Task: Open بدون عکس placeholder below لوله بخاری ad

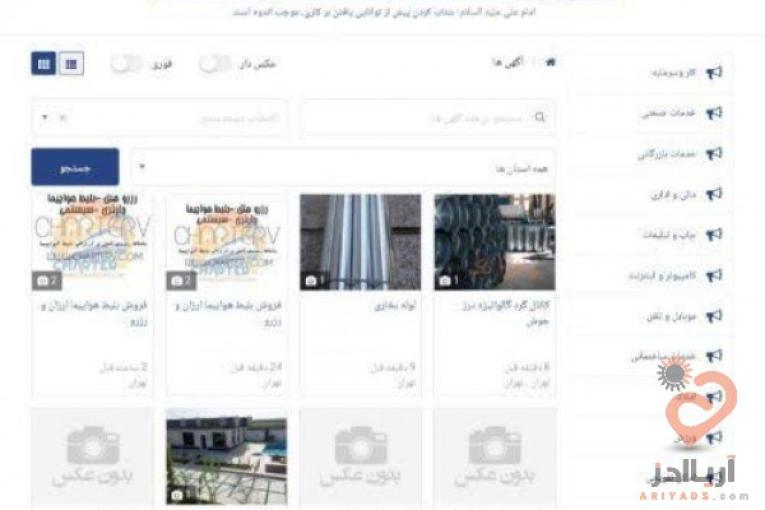Action: click(361, 457)
